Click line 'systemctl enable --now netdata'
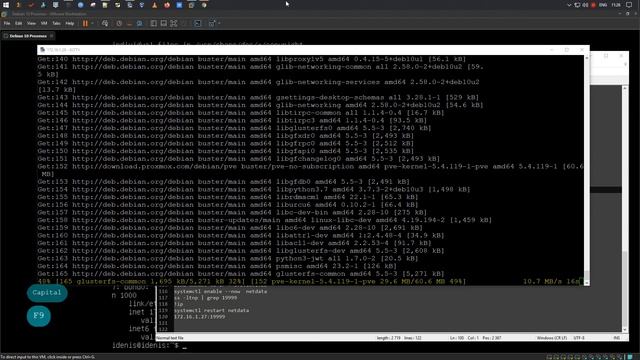This screenshot has width=640, height=360. click(x=221, y=291)
